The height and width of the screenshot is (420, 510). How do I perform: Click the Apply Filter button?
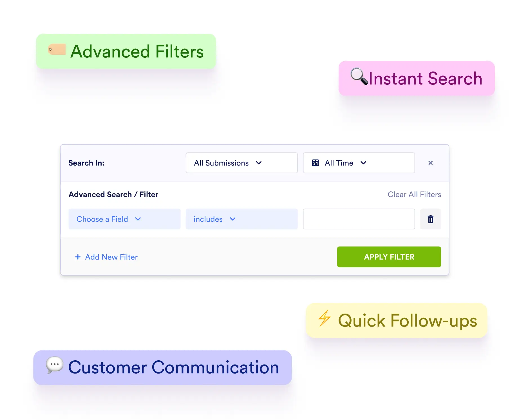pos(389,257)
